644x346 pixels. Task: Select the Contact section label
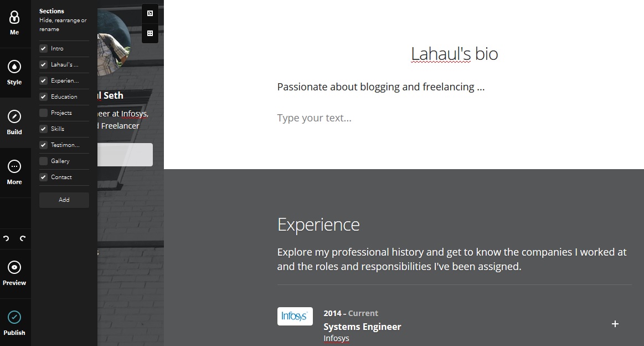pyautogui.click(x=61, y=177)
